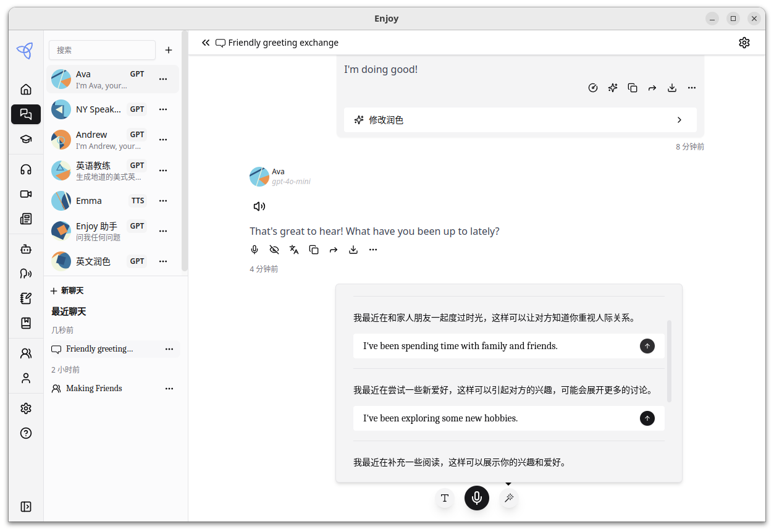The image size is (774, 532).
Task: Switch to text input with the T button
Action: point(445,498)
